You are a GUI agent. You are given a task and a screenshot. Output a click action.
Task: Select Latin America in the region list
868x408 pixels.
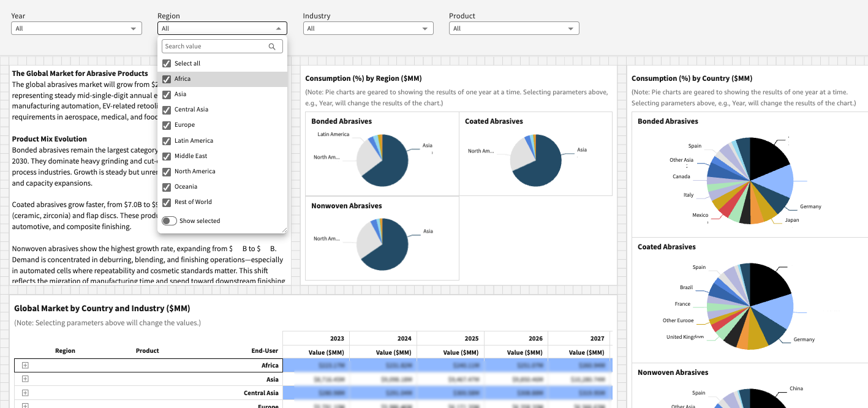[194, 141]
